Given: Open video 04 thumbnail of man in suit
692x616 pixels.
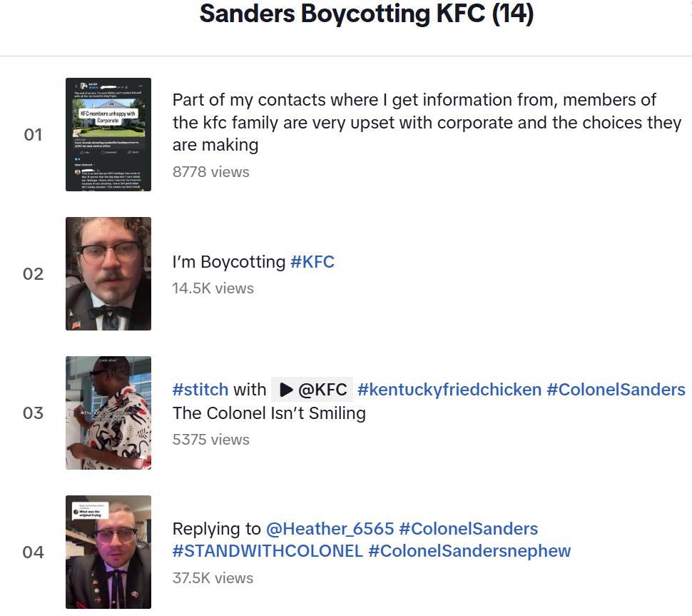Looking at the screenshot, I should coord(108,552).
